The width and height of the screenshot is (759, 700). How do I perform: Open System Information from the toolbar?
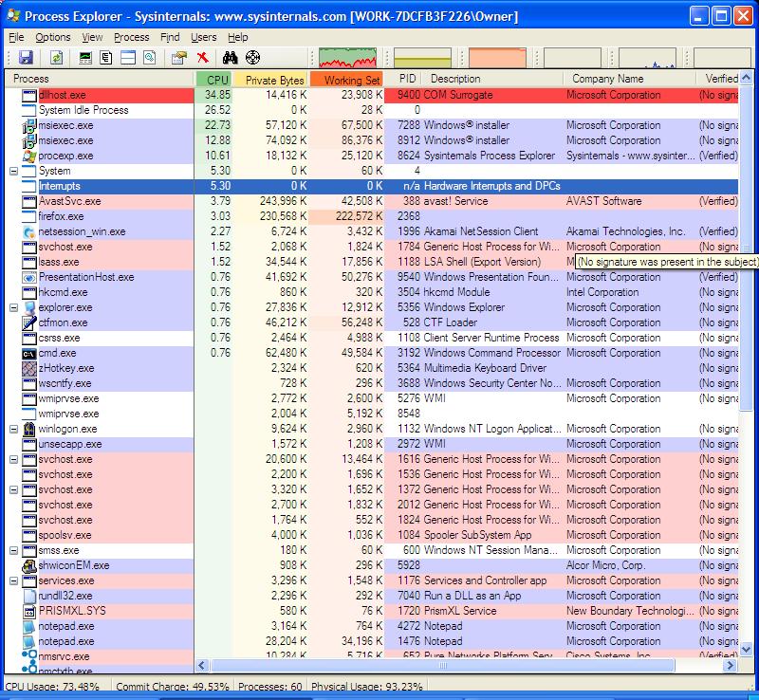85,58
